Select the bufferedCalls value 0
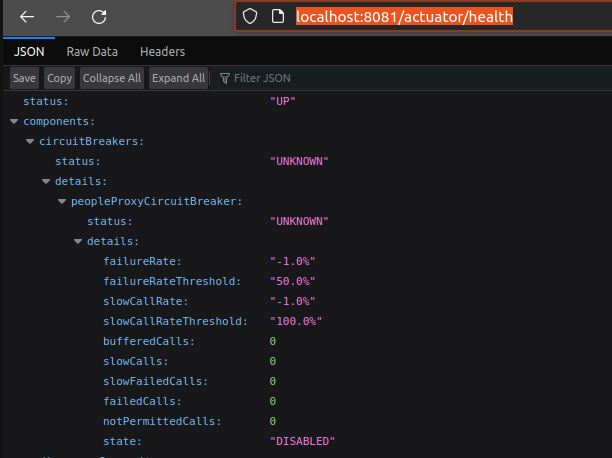The image size is (612, 458). [x=273, y=341]
